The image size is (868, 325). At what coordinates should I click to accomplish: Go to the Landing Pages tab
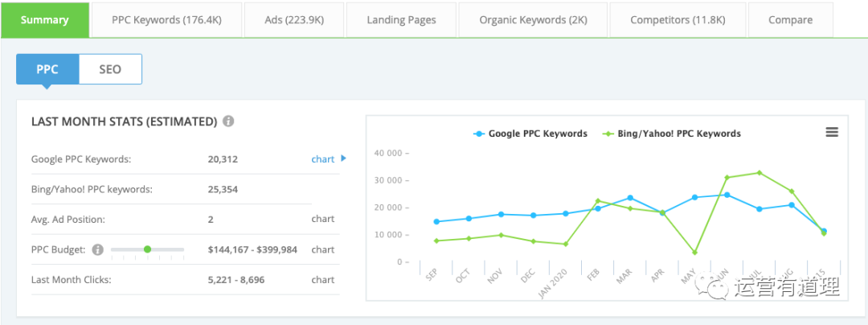click(x=402, y=20)
